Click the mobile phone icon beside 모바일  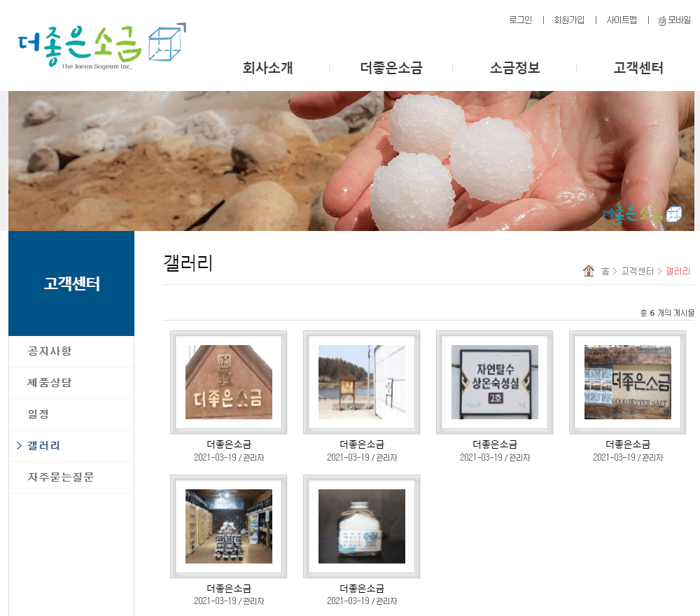[662, 20]
